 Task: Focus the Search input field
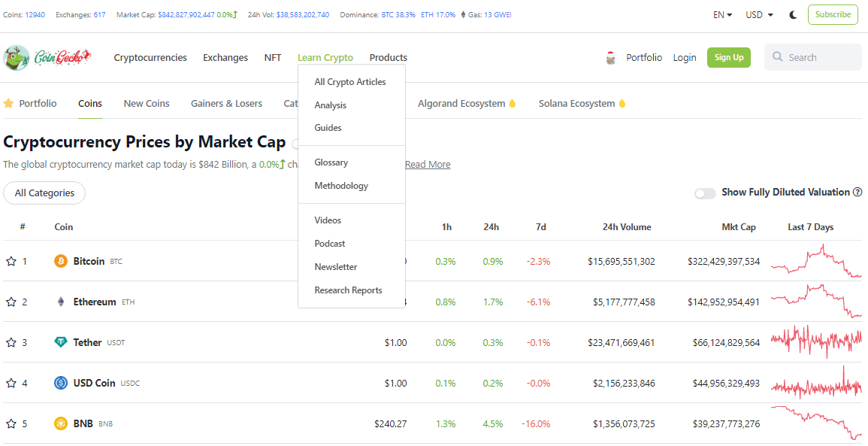tap(813, 57)
